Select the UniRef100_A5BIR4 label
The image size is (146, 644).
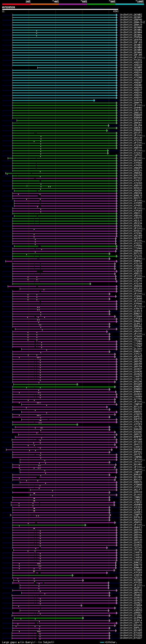131,193
